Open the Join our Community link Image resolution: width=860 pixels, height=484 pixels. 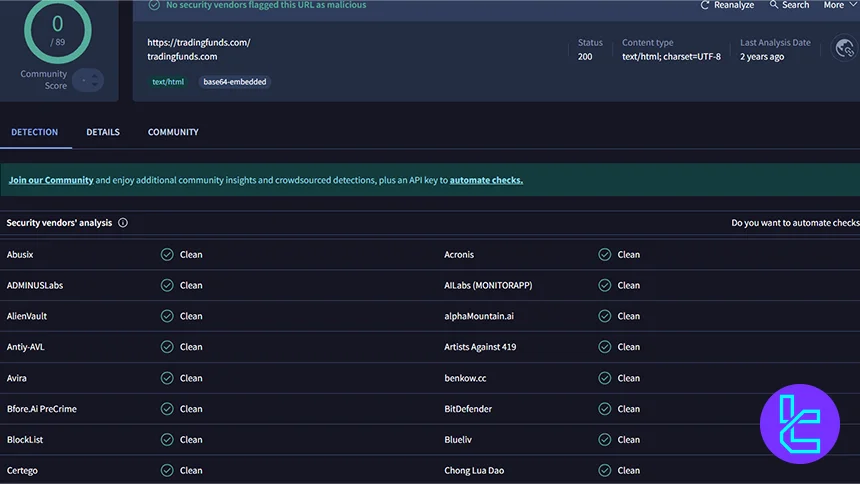(x=51, y=180)
